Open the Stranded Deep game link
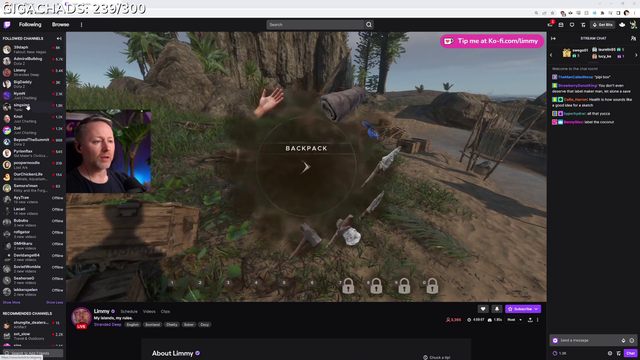 (x=108, y=324)
